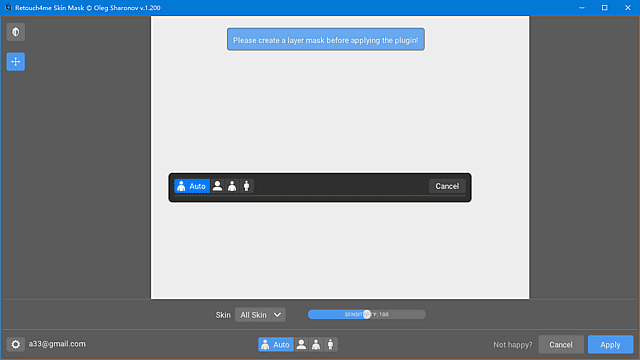Select the move/pan tool
640x360 pixels.
[16, 62]
